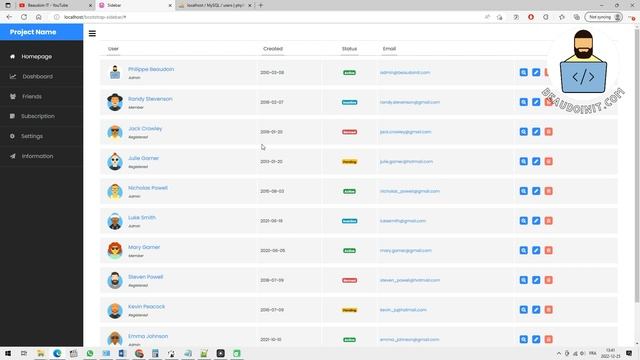Open the Randy Stevenson name link
Screen dimensions: 640x360
click(x=150, y=99)
